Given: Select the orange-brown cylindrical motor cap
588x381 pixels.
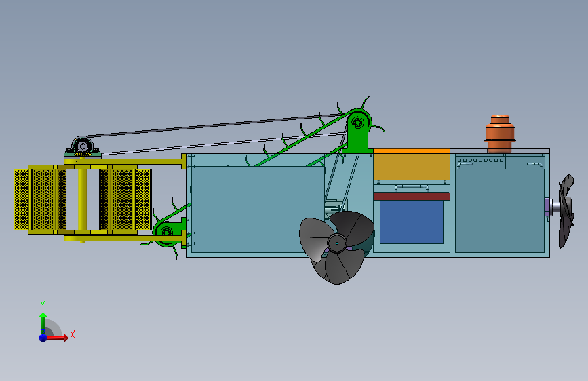Looking at the screenshot, I should pyautogui.click(x=500, y=134).
